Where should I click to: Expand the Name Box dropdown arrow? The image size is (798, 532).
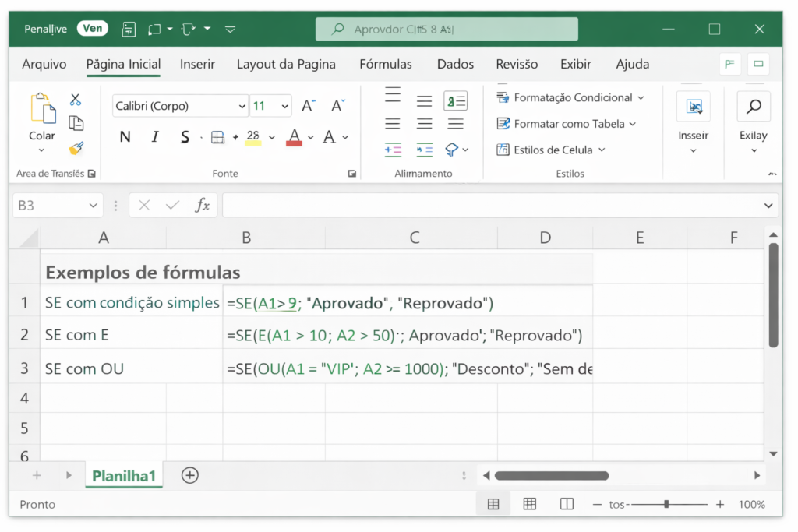[94, 206]
